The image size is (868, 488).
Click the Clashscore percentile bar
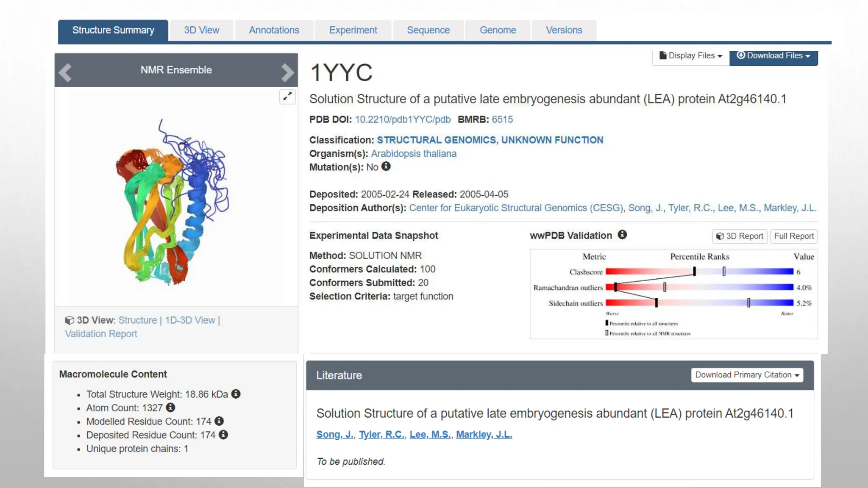point(699,272)
